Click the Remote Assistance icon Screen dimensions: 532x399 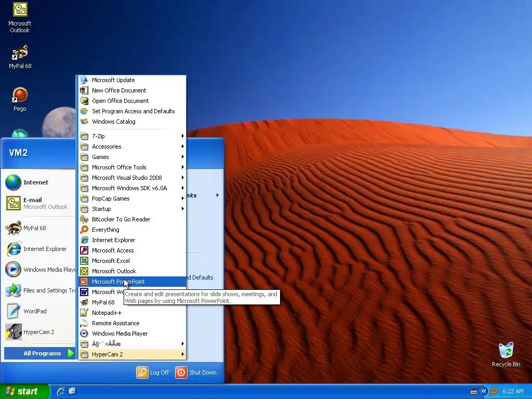point(84,323)
